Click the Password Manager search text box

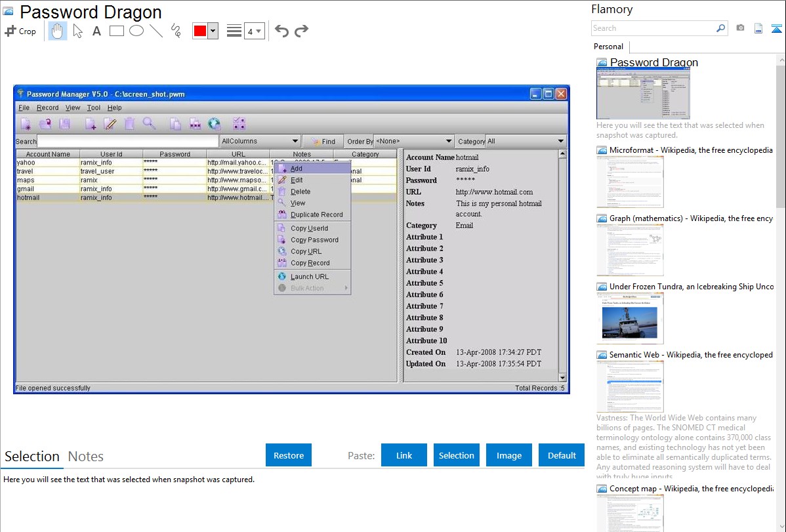[129, 141]
